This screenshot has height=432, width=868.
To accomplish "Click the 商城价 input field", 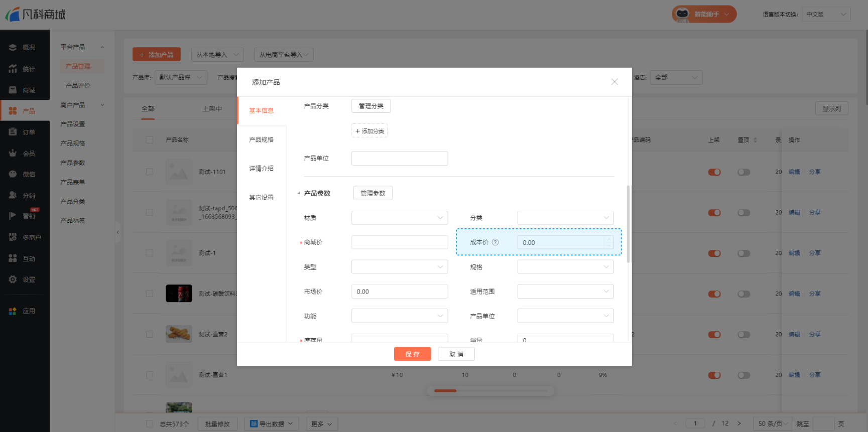I will 400,242.
